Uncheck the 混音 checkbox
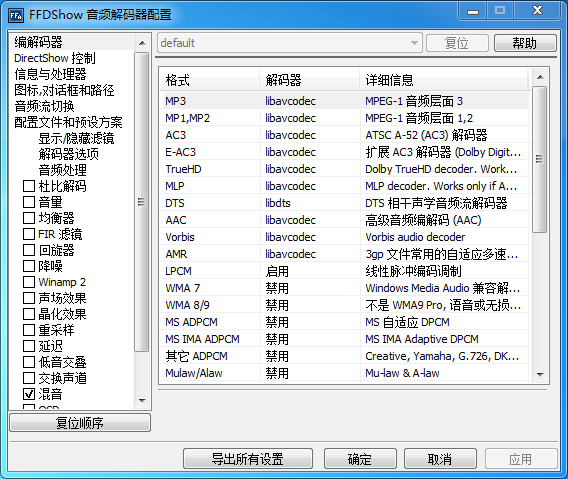The image size is (568, 479). tap(29, 394)
